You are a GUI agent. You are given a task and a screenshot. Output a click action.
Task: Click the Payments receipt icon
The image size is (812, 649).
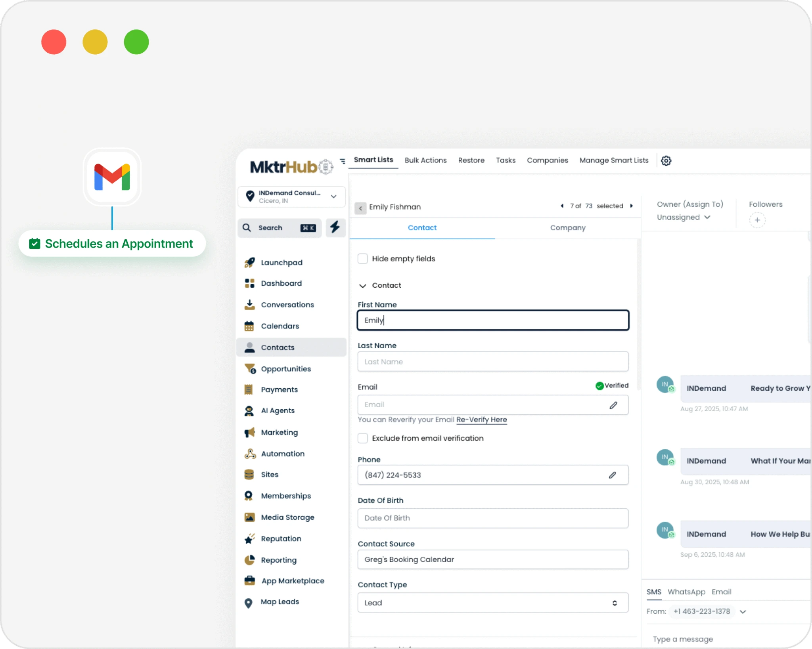click(249, 389)
